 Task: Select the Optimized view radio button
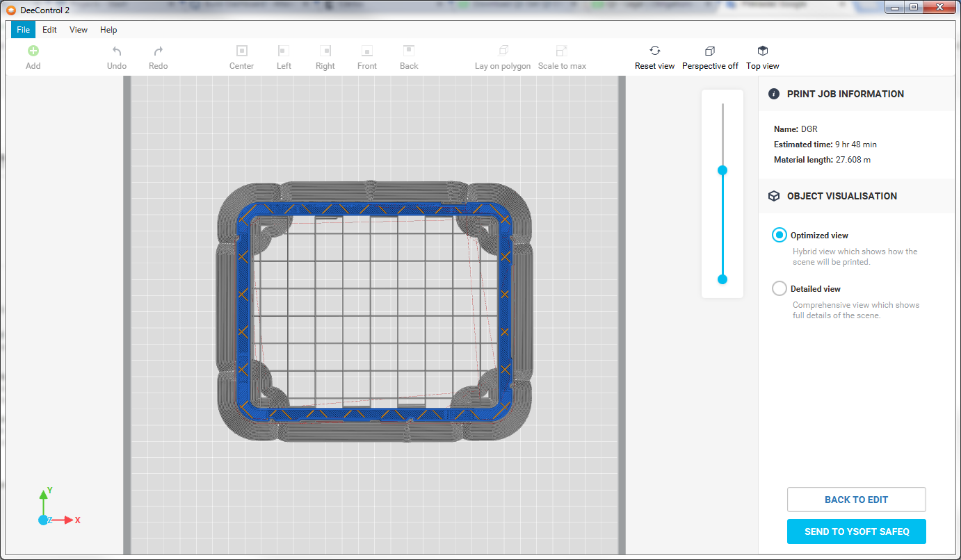(x=780, y=236)
